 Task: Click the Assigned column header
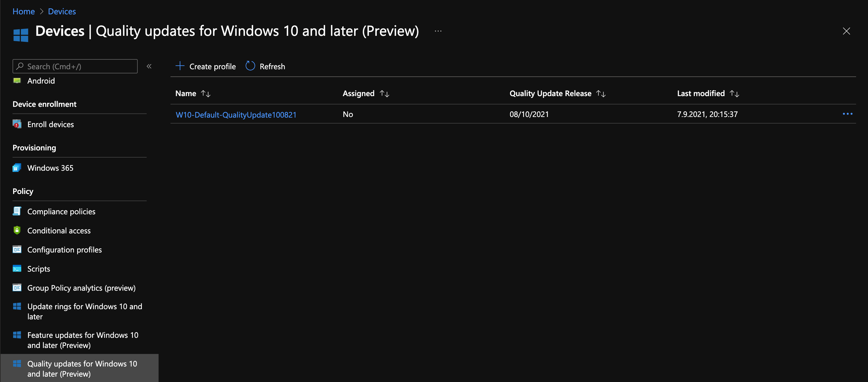[359, 93]
